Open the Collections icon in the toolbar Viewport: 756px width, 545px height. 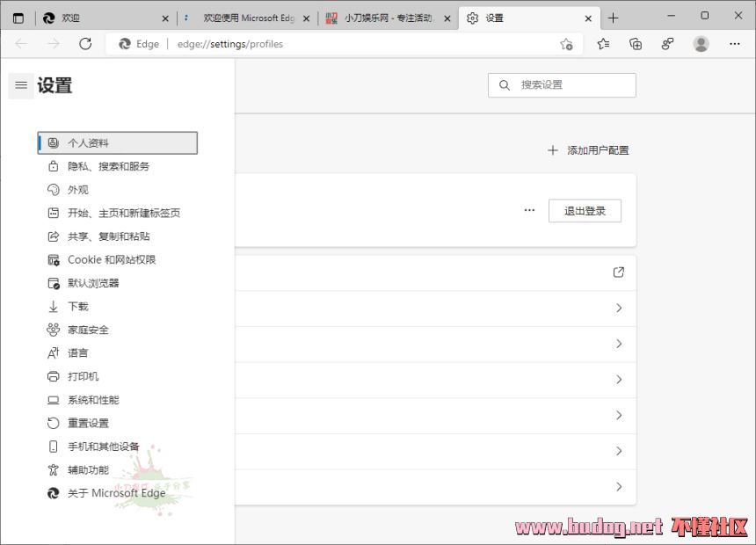(x=635, y=43)
